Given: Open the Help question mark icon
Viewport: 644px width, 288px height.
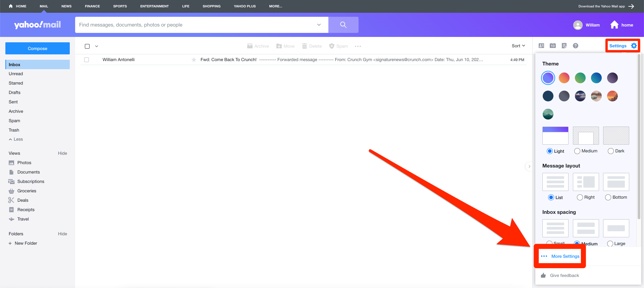Looking at the screenshot, I should (576, 46).
